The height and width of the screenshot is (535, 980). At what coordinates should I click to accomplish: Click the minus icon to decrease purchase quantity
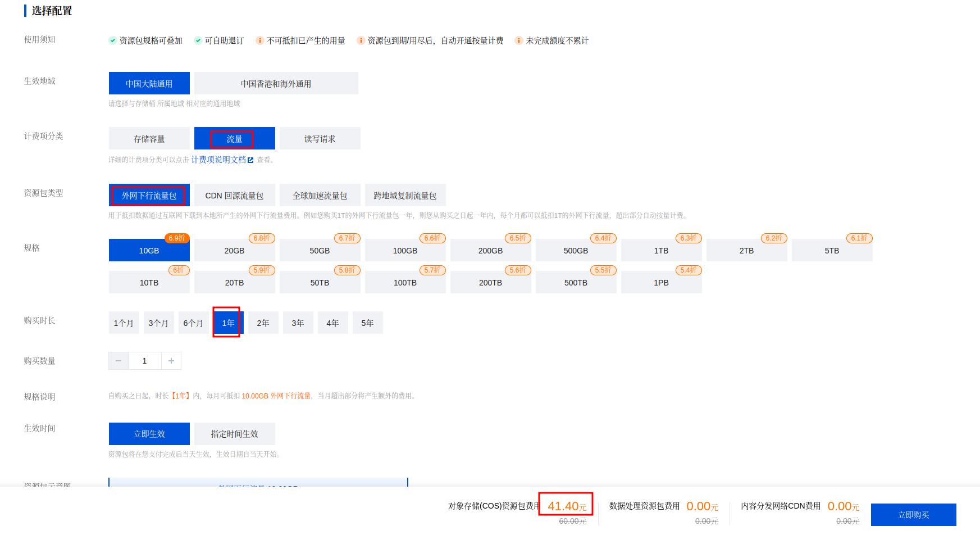click(118, 361)
